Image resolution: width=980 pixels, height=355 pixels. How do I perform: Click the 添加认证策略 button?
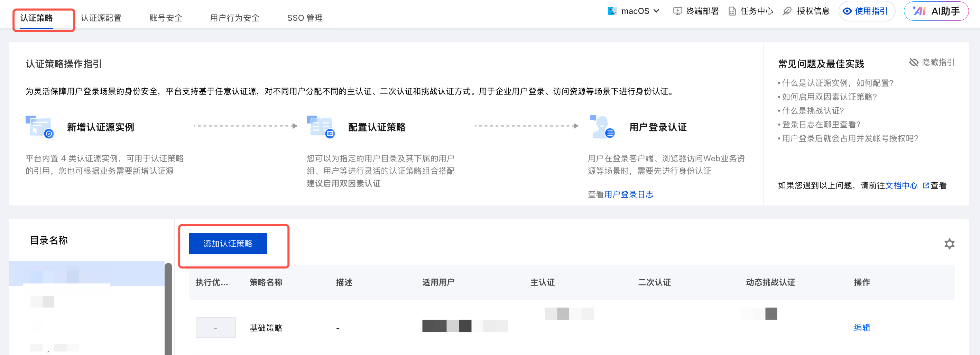click(x=228, y=244)
